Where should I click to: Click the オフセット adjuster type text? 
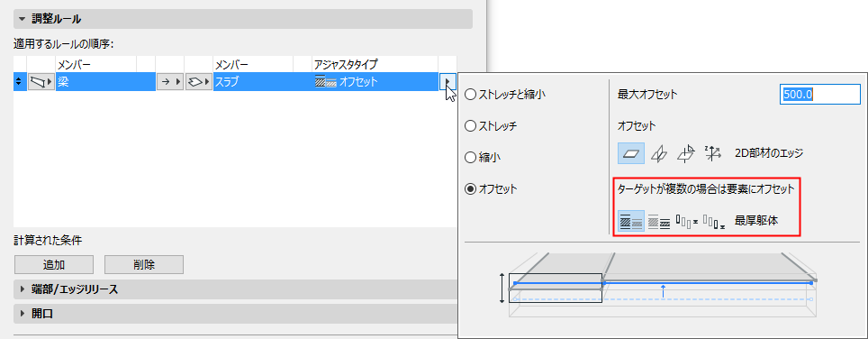[x=358, y=82]
